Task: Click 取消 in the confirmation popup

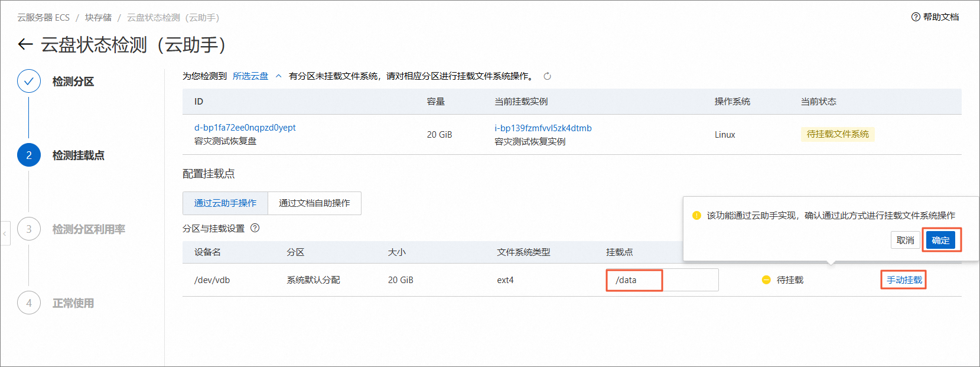Action: (905, 240)
